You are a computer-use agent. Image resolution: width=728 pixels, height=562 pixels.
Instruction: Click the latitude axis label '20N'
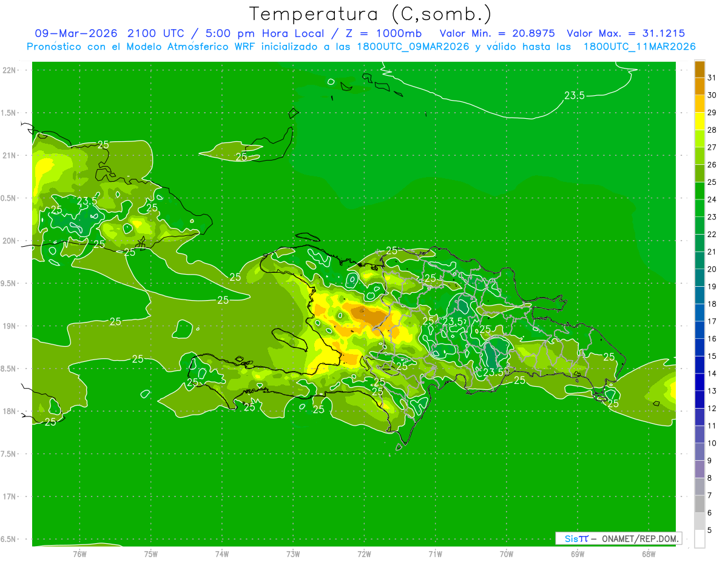coord(8,241)
